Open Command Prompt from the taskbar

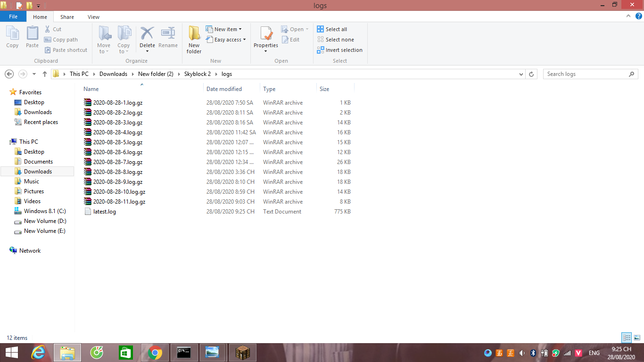click(x=184, y=353)
